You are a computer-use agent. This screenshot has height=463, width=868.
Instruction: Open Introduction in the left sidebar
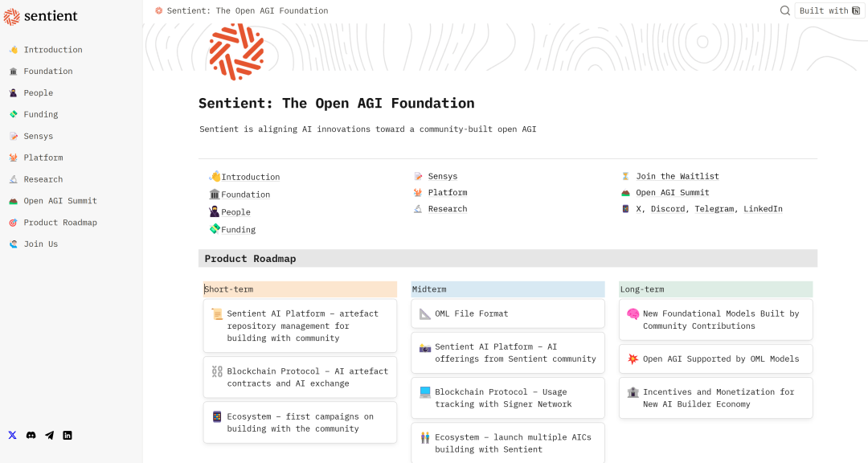(52, 50)
